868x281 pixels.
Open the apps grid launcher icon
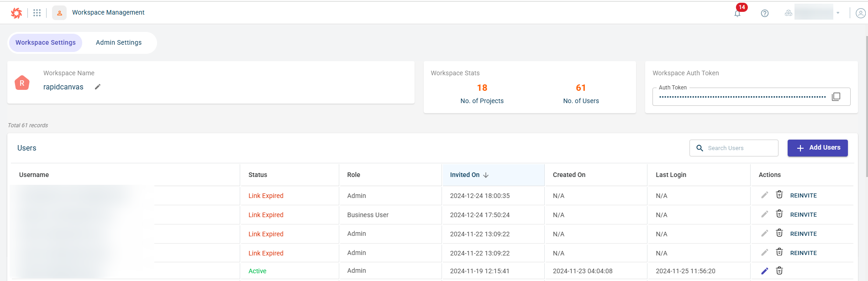tap(37, 13)
